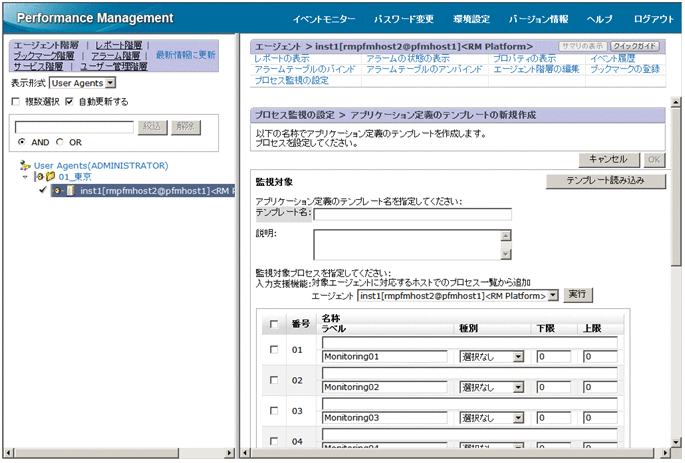
Task: Click the User Agents root tree icon
Action: click(x=24, y=166)
